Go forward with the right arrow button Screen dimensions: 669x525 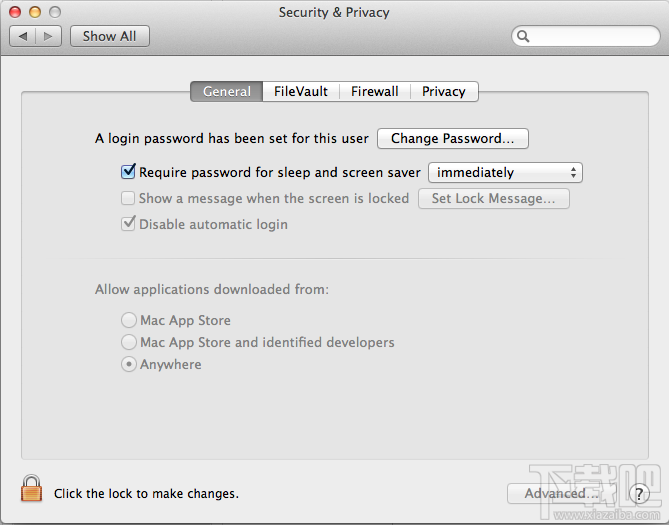click(x=48, y=36)
